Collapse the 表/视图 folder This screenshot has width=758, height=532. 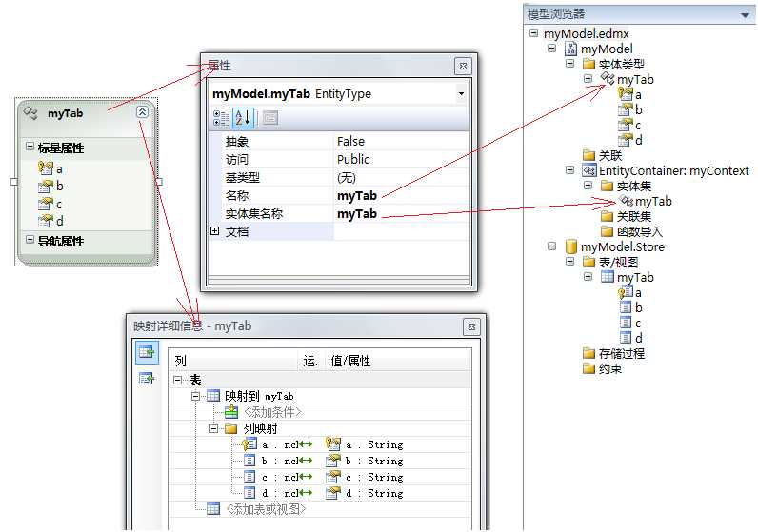click(570, 262)
